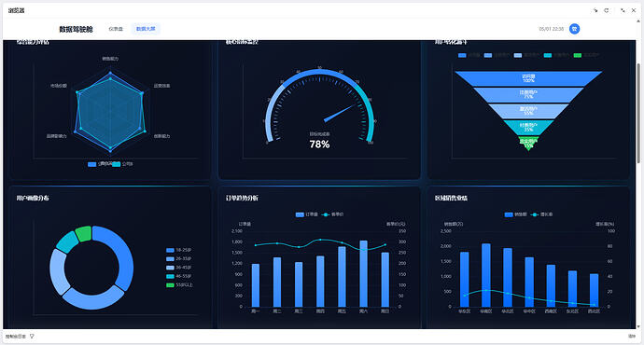Click the cyan 35% funnel segment
The image size is (644, 345).
[528, 127]
